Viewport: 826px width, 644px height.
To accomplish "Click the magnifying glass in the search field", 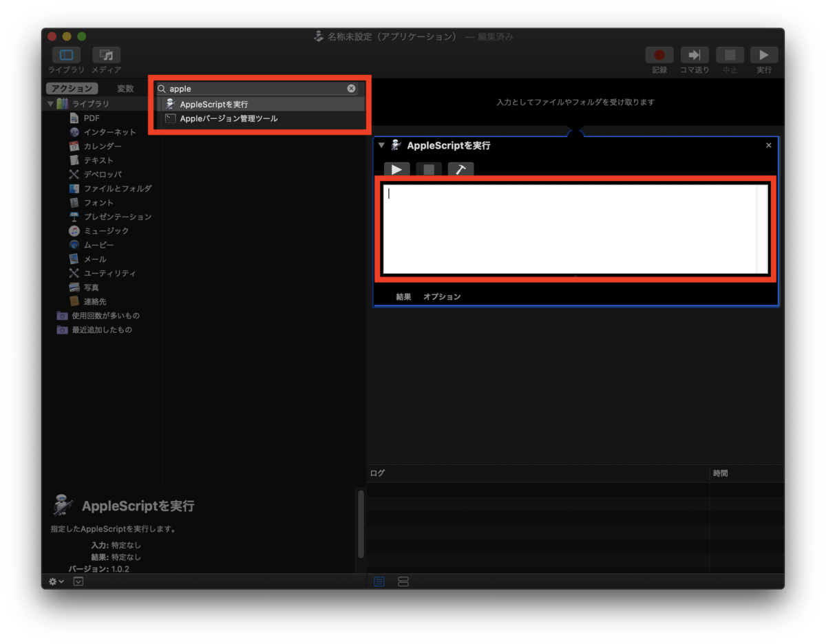I will tap(162, 89).
